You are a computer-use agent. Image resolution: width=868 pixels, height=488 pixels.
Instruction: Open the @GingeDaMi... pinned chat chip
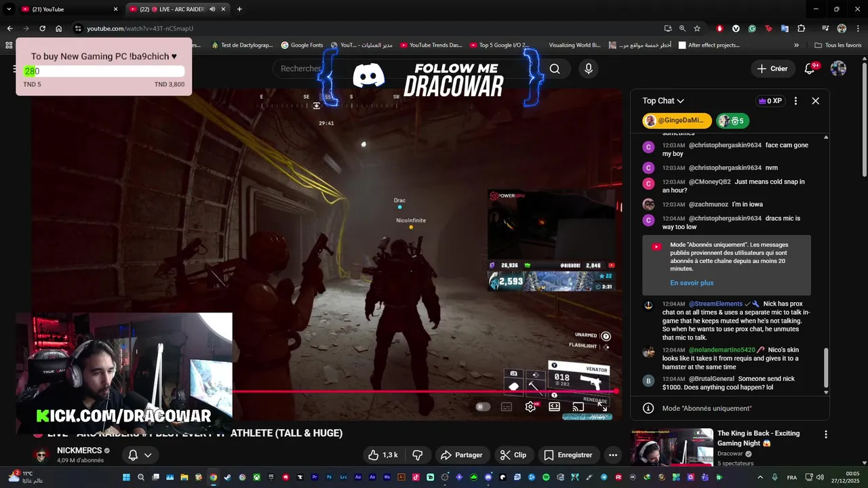pos(677,121)
